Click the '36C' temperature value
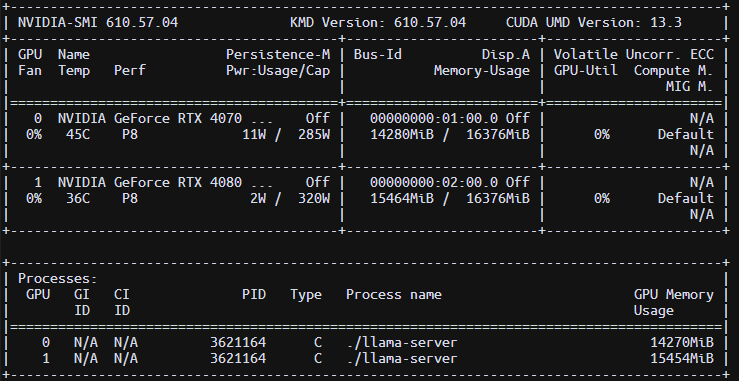The height and width of the screenshot is (381, 739). [x=78, y=199]
